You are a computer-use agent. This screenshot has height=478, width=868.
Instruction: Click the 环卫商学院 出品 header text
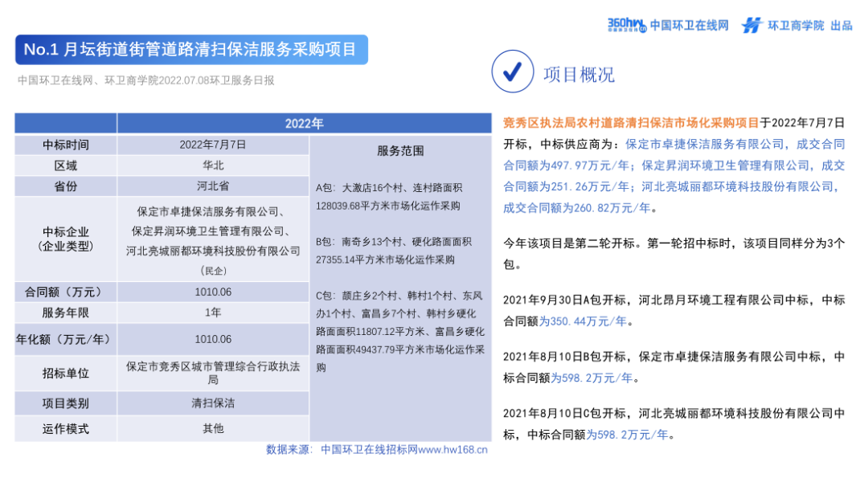810,26
